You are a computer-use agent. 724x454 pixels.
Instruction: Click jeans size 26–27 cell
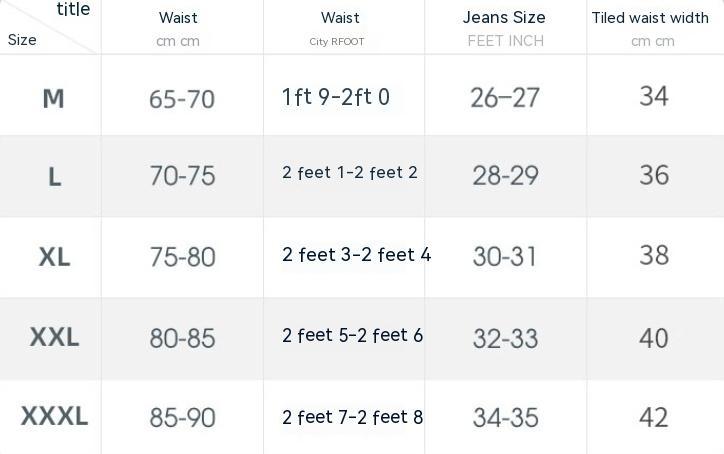[505, 98]
